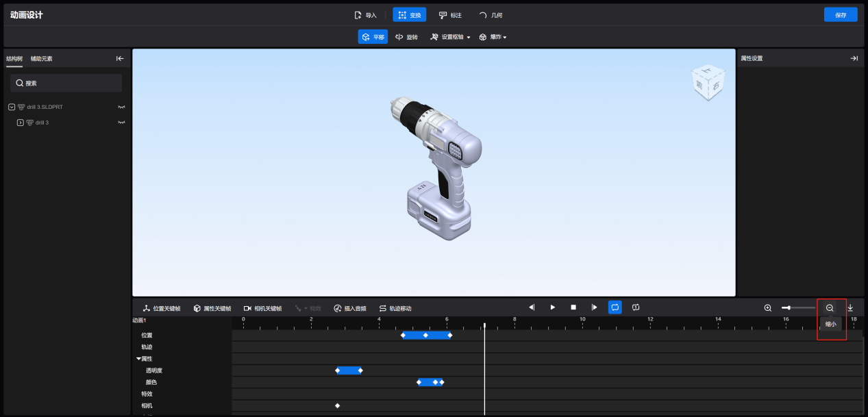Play the animation
The image size is (868, 417).
click(x=553, y=307)
